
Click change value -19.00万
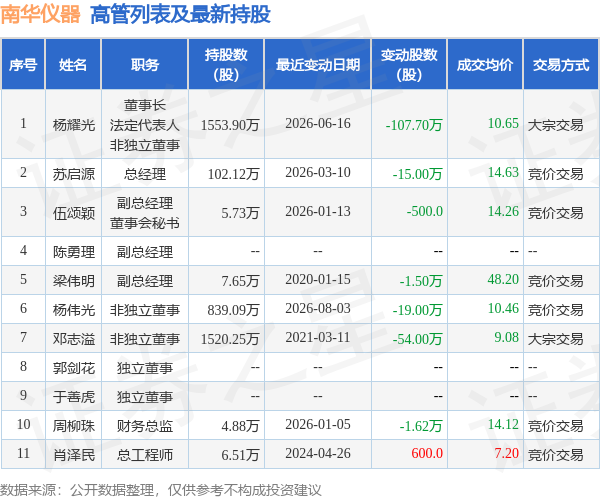(417, 310)
